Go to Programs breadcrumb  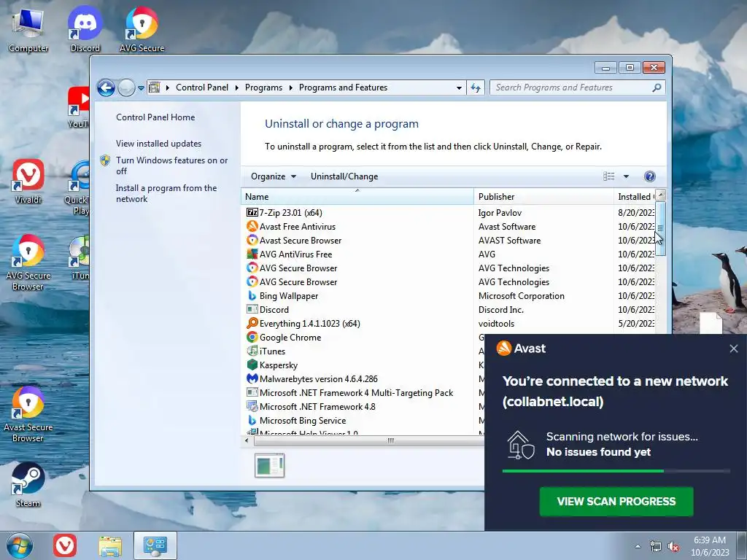coord(263,87)
